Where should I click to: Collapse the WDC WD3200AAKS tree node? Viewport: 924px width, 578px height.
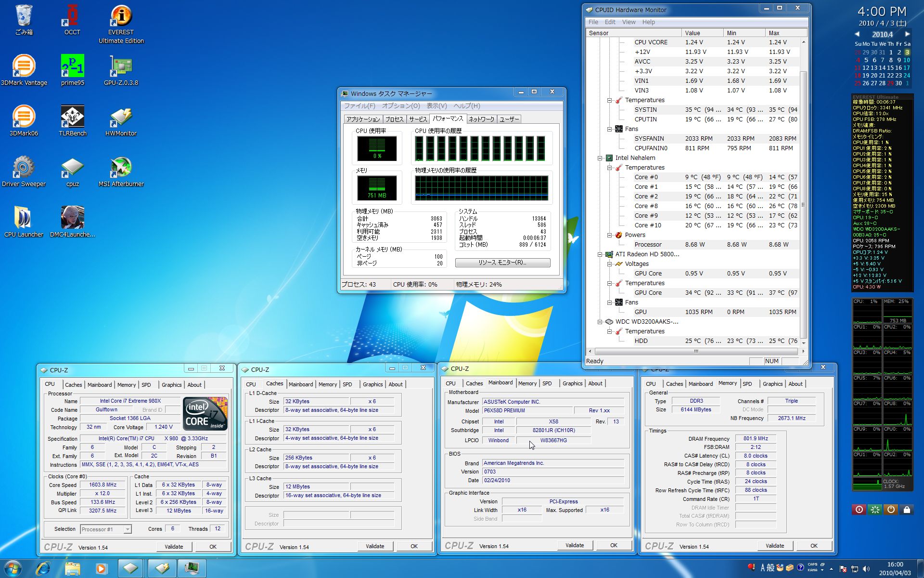click(600, 322)
